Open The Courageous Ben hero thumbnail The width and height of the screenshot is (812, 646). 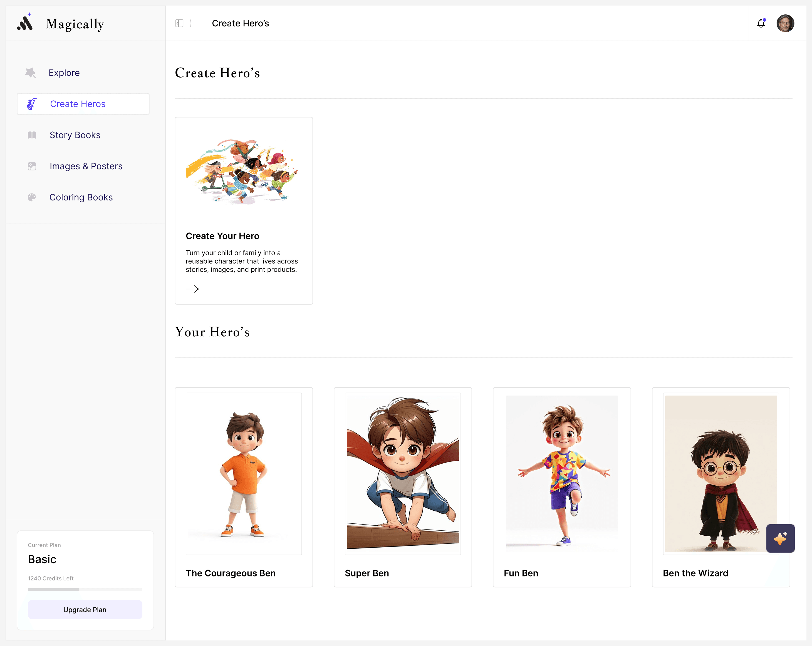pyautogui.click(x=244, y=474)
